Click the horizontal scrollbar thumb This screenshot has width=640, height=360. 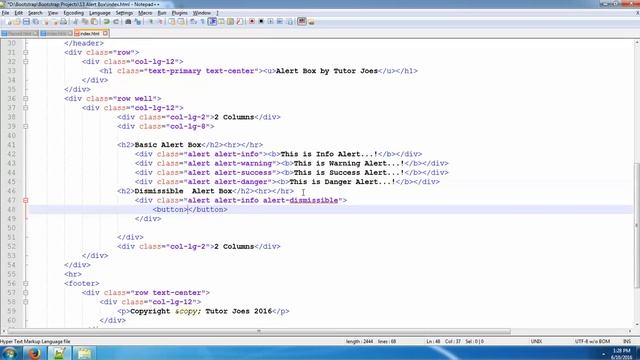[258, 331]
